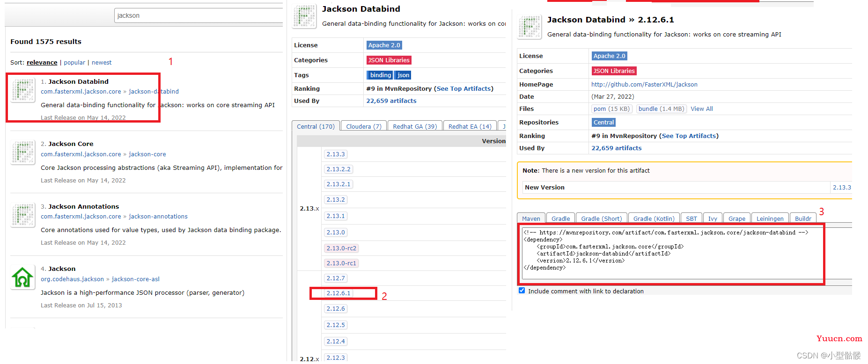Select version 2.13.0 in version list
868x364 pixels.
336,232
